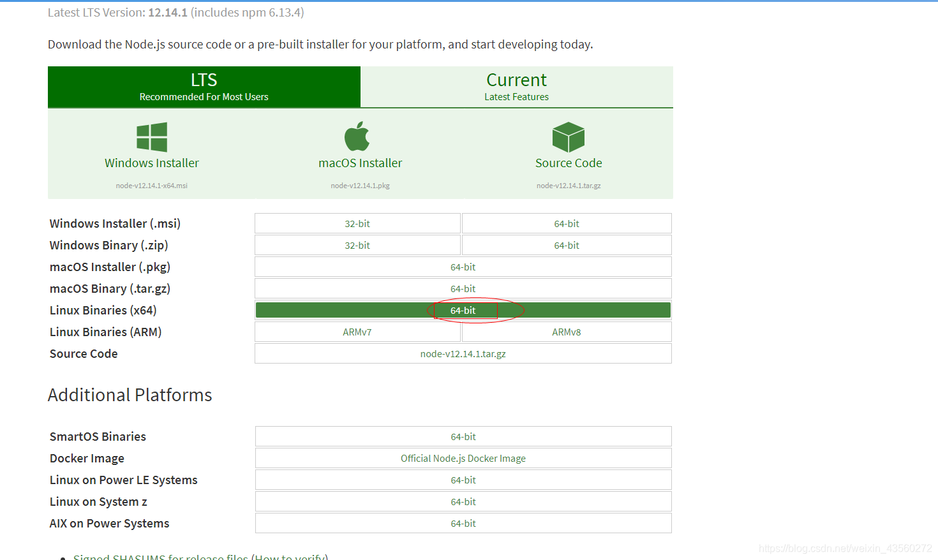Image resolution: width=938 pixels, height=560 pixels.
Task: Click the Windows Binary (.zip) row label
Action: [109, 246]
